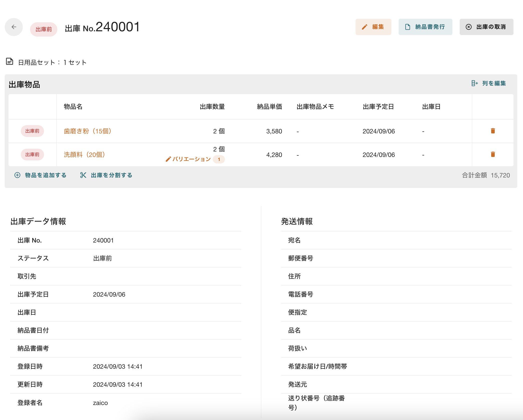523x420 pixels.
Task: Delete the 歯磨き粉 row with trash icon
Action: pyautogui.click(x=493, y=131)
